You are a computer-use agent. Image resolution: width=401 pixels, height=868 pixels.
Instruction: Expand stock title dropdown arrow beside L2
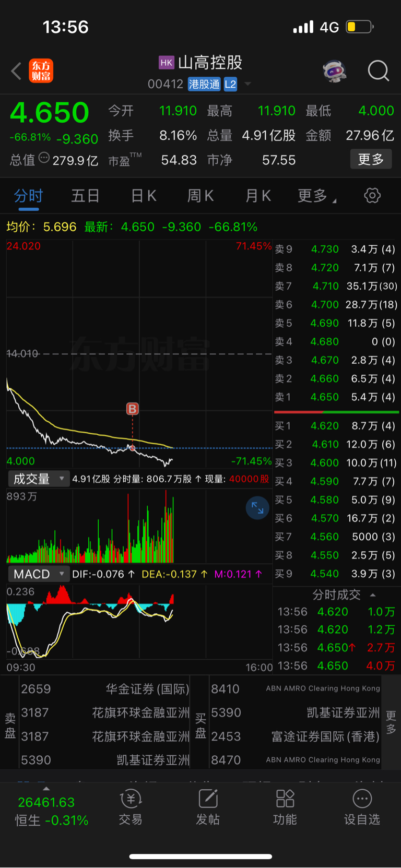coord(248,84)
